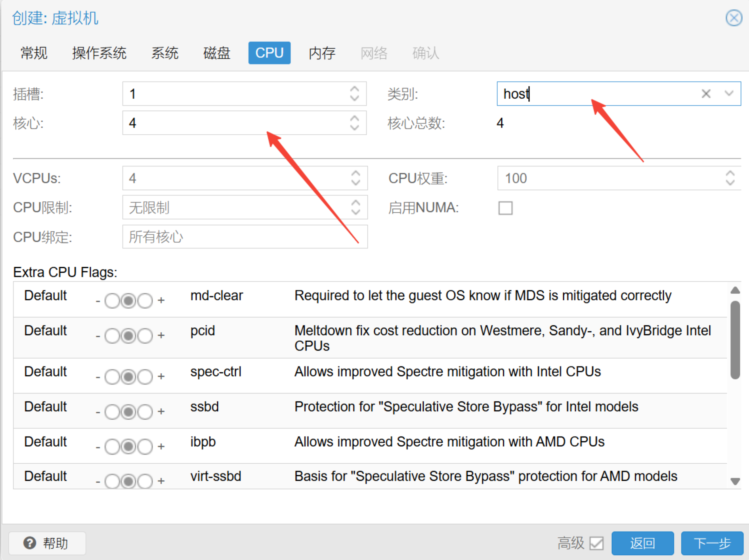Image resolution: width=749 pixels, height=560 pixels.
Task: Click the flags list scrollbar up arrow
Action: click(x=735, y=290)
